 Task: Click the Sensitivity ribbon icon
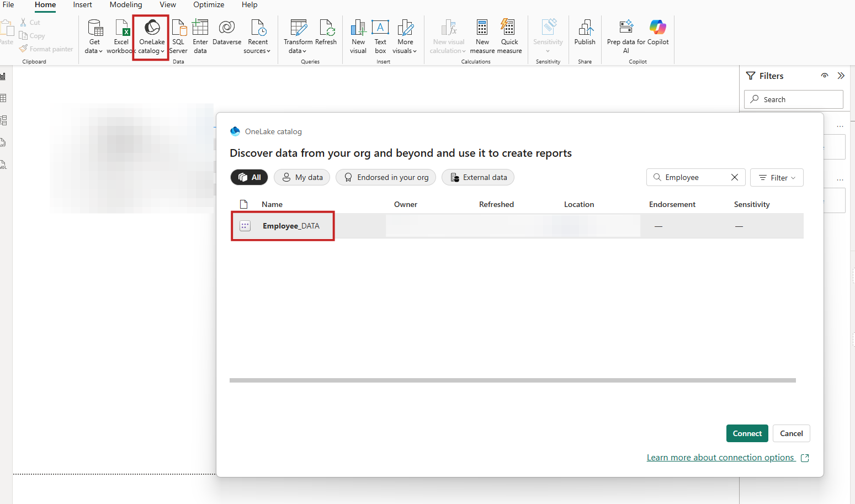click(x=548, y=27)
